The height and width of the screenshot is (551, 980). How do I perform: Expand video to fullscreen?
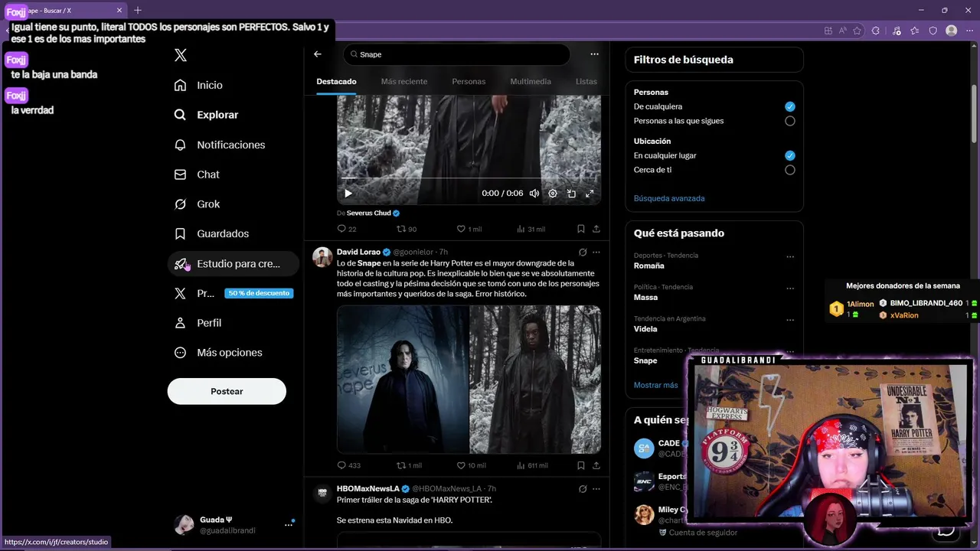click(590, 194)
